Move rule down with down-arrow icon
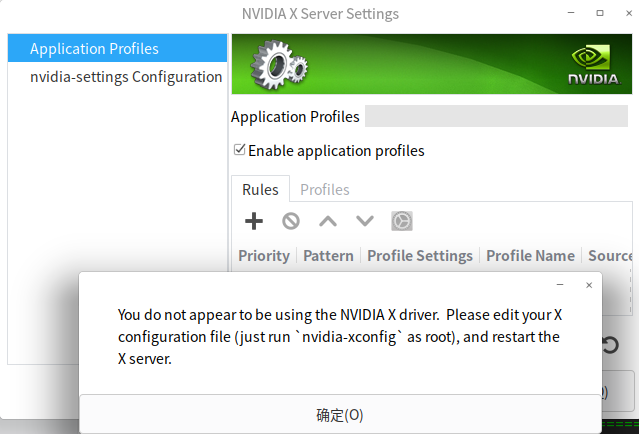Image resolution: width=639 pixels, height=434 pixels. [x=365, y=221]
